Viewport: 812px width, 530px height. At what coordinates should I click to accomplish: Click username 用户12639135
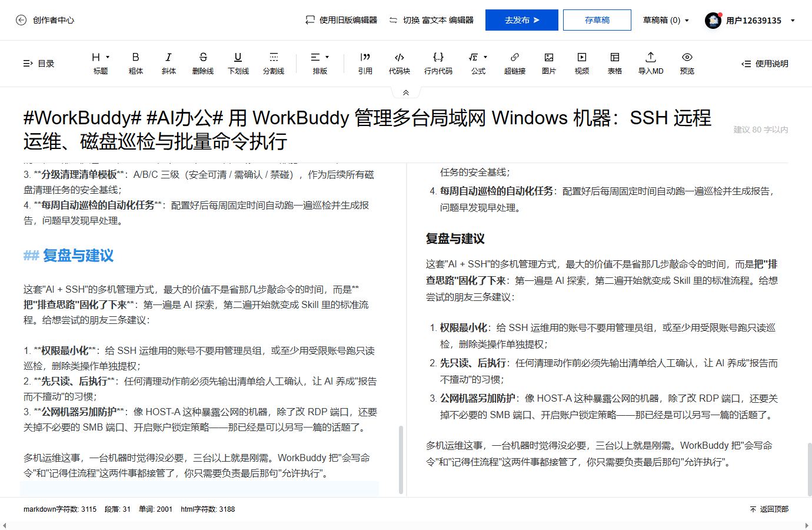tap(754, 21)
